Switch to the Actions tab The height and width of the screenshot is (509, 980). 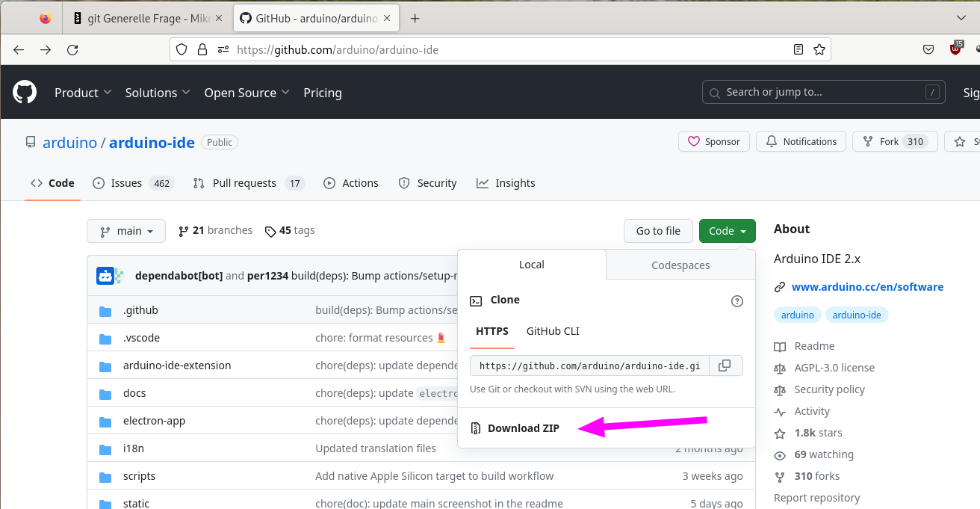click(x=351, y=183)
